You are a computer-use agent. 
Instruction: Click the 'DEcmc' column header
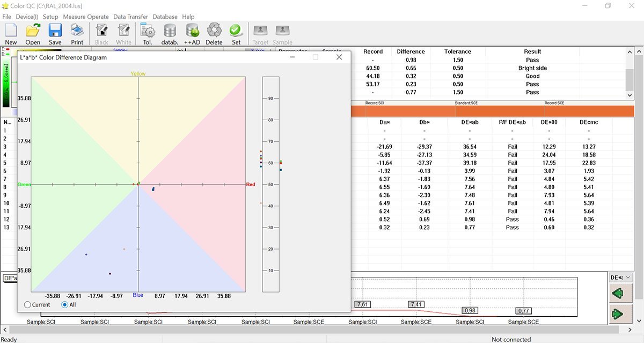(589, 122)
